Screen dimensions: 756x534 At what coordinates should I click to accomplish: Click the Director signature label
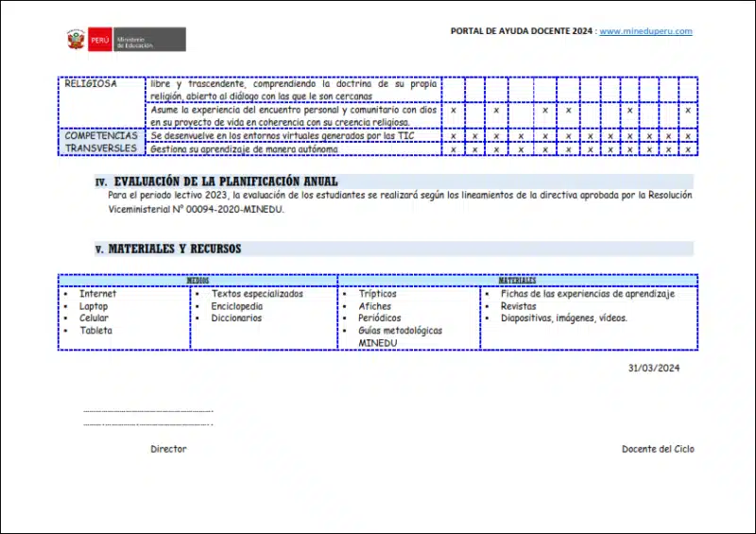point(168,449)
